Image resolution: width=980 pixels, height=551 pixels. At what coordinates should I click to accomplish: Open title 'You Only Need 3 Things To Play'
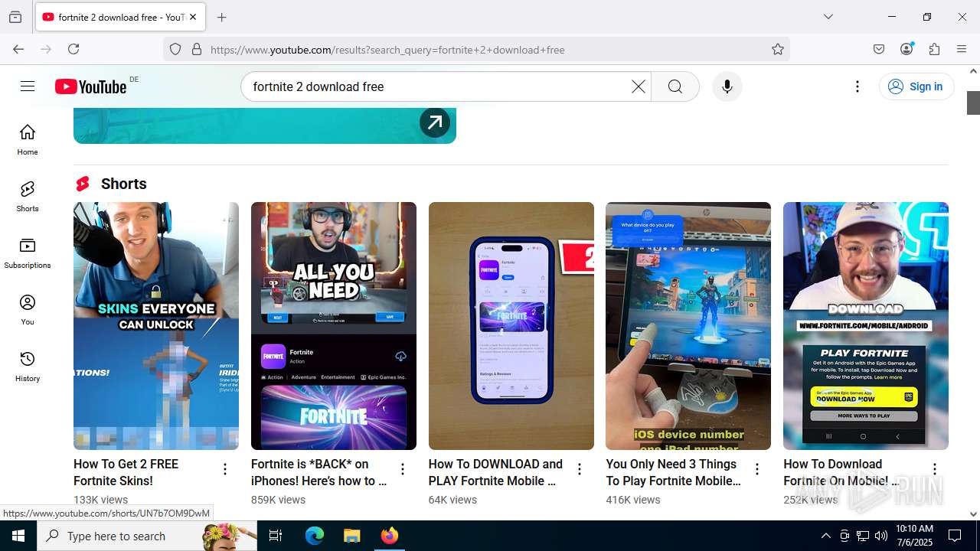coord(673,472)
